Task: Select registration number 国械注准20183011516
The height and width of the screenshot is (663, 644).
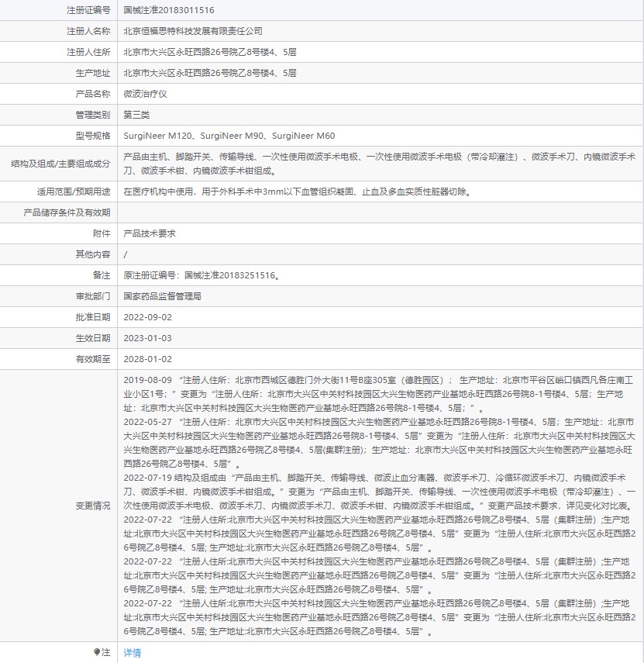Action: [169, 10]
